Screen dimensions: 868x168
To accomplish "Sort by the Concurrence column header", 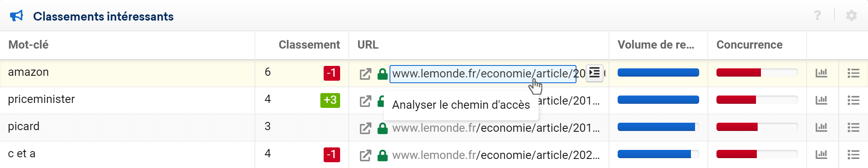I will click(749, 45).
